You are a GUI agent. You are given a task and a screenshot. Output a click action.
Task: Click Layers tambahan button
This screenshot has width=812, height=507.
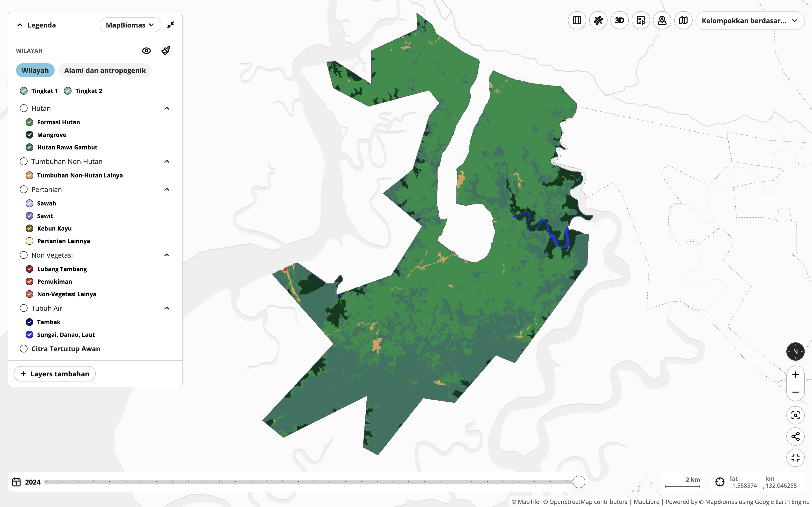55,374
